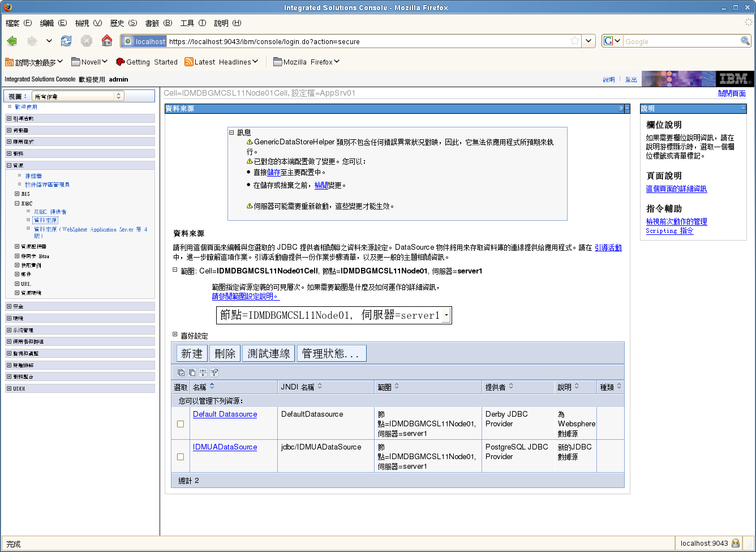Click the Show Filter View icon

click(203, 373)
